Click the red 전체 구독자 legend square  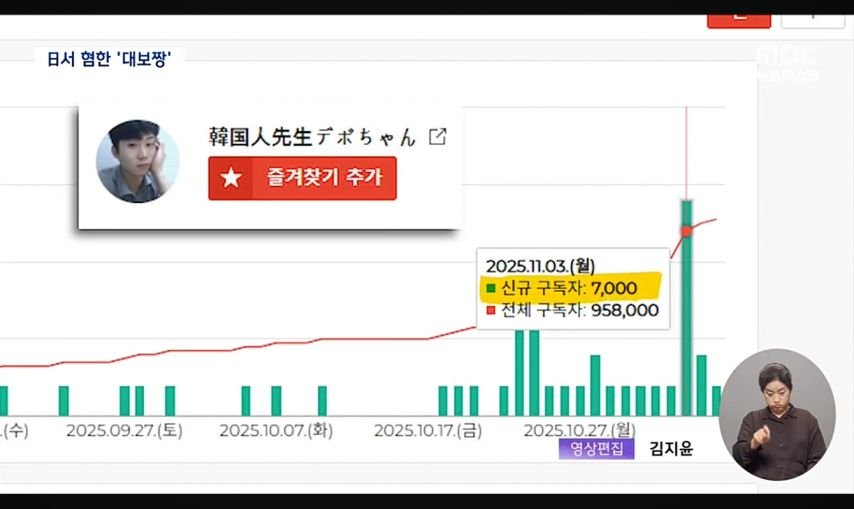pyautogui.click(x=490, y=311)
